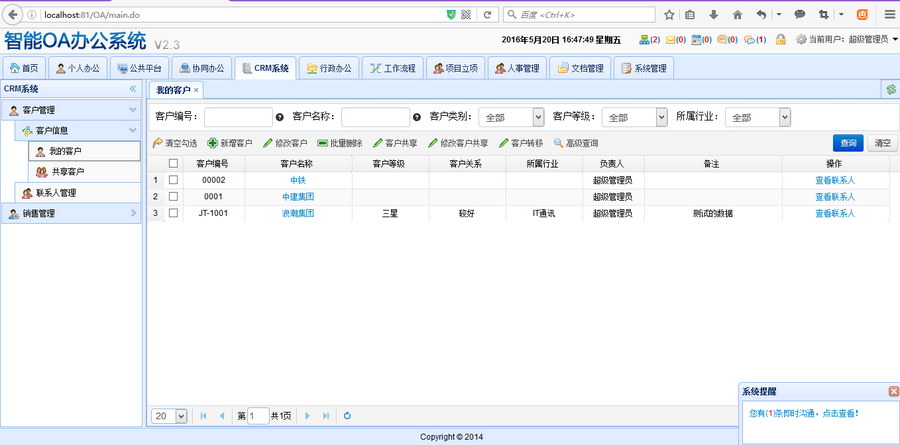Image resolution: width=900 pixels, height=445 pixels.
Task: Click browser bookmark star icon
Action: (x=669, y=14)
